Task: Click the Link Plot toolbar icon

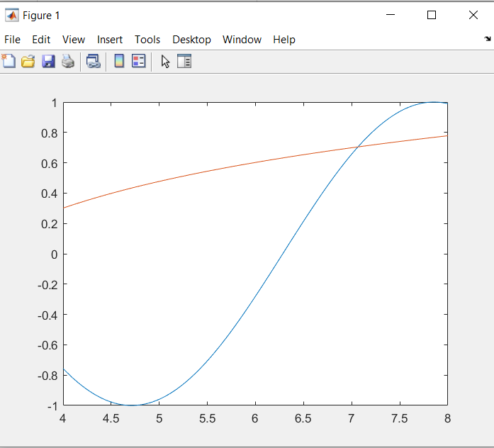Action: 94,61
